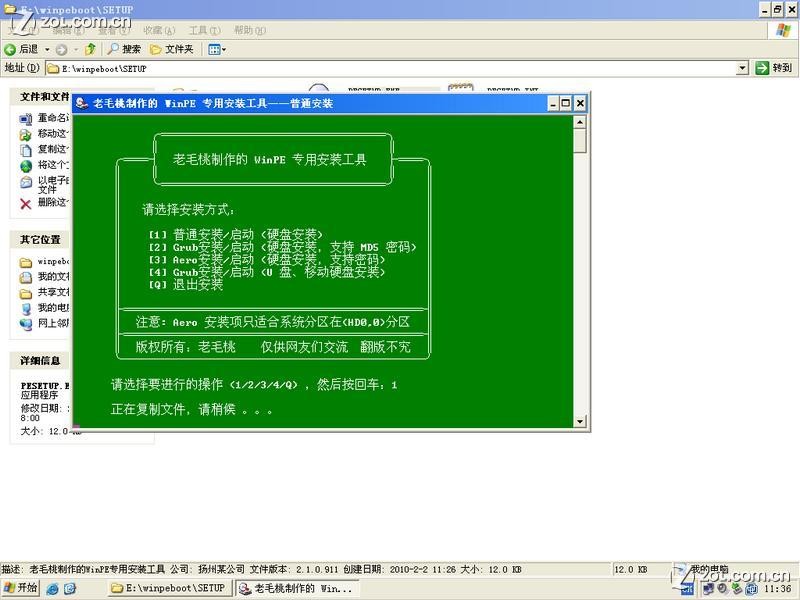Open the address bar dropdown arrow

pos(742,68)
